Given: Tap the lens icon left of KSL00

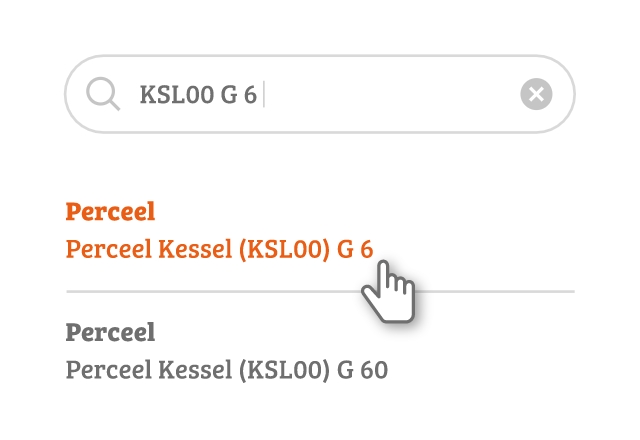Looking at the screenshot, I should 103,94.
